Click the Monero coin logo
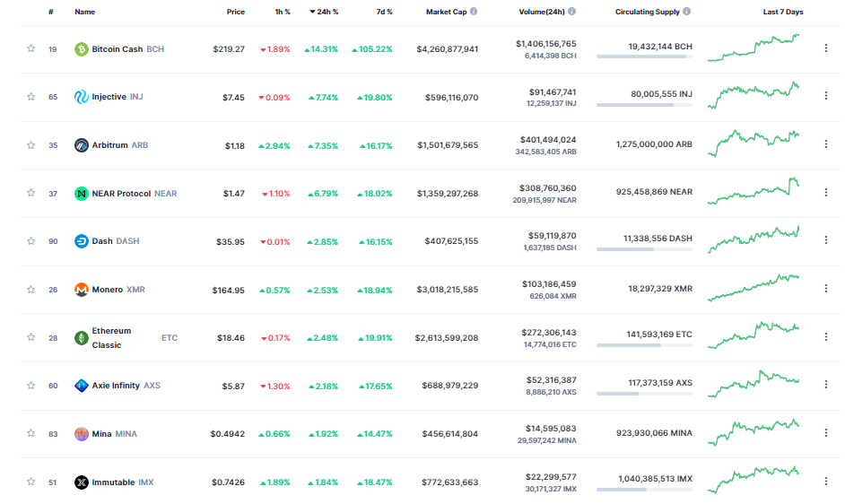Screen dimensions: 845x504 click(x=82, y=290)
